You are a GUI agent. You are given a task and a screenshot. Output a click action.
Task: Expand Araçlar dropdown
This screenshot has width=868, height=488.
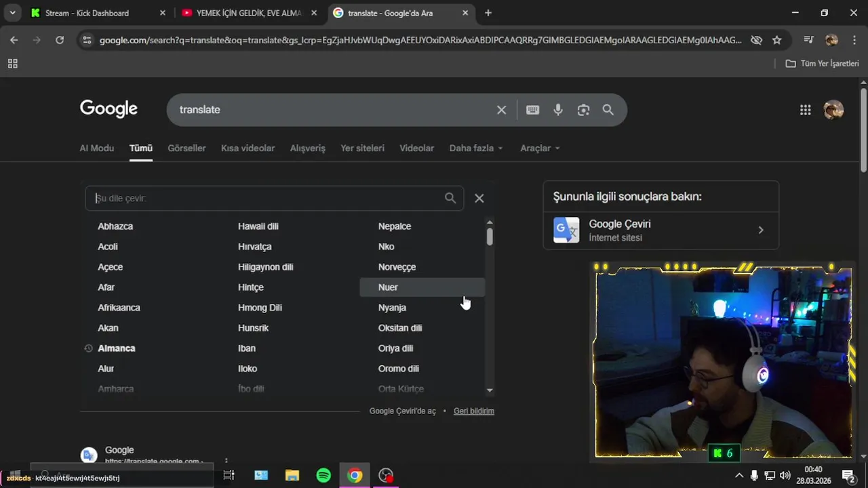[540, 148]
